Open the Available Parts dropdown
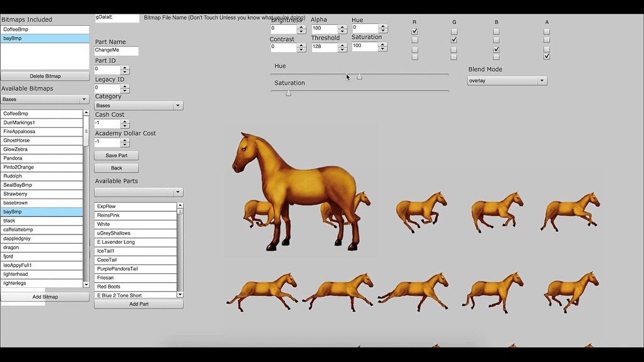 138,191
